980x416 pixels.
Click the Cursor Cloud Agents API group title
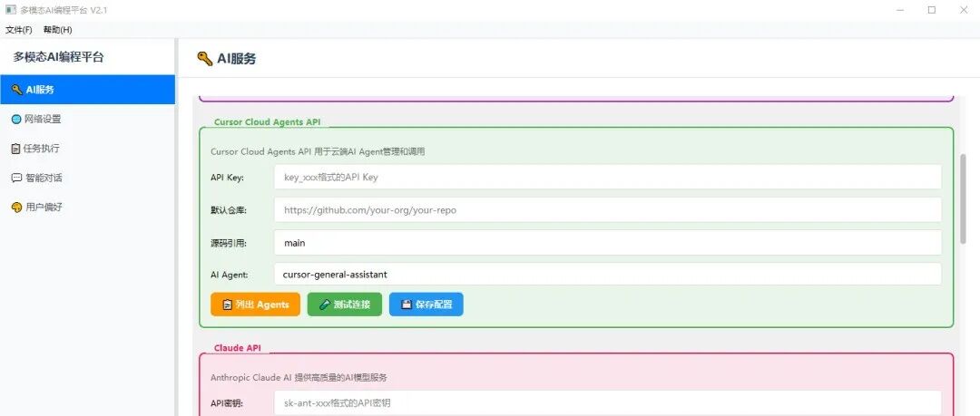pos(267,121)
